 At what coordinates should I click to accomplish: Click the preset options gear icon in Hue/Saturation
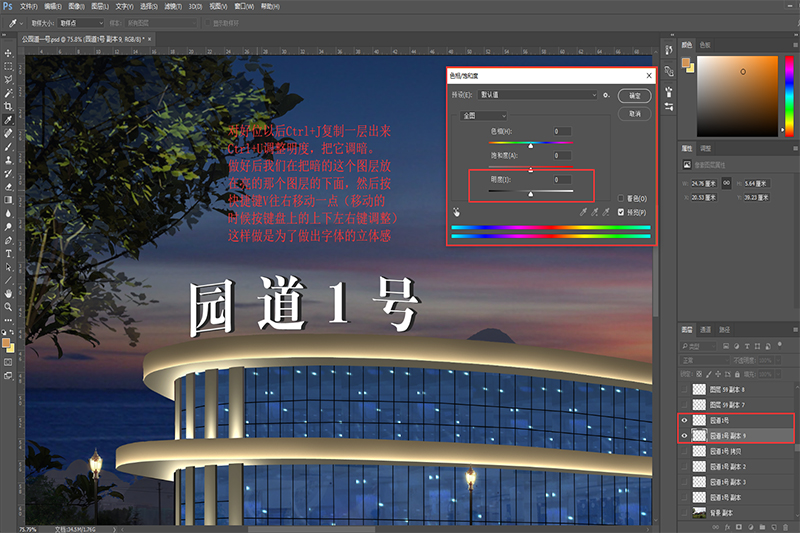click(x=606, y=95)
